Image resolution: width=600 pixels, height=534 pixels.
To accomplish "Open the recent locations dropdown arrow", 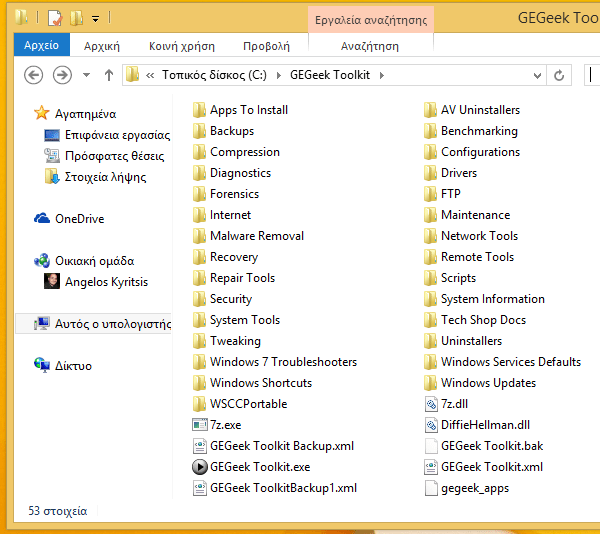I will (x=86, y=75).
